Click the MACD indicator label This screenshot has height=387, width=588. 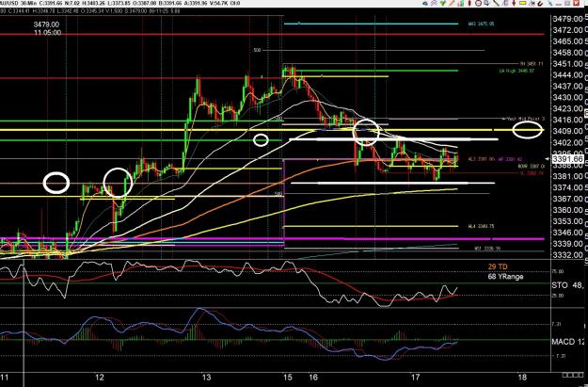[x=567, y=342]
